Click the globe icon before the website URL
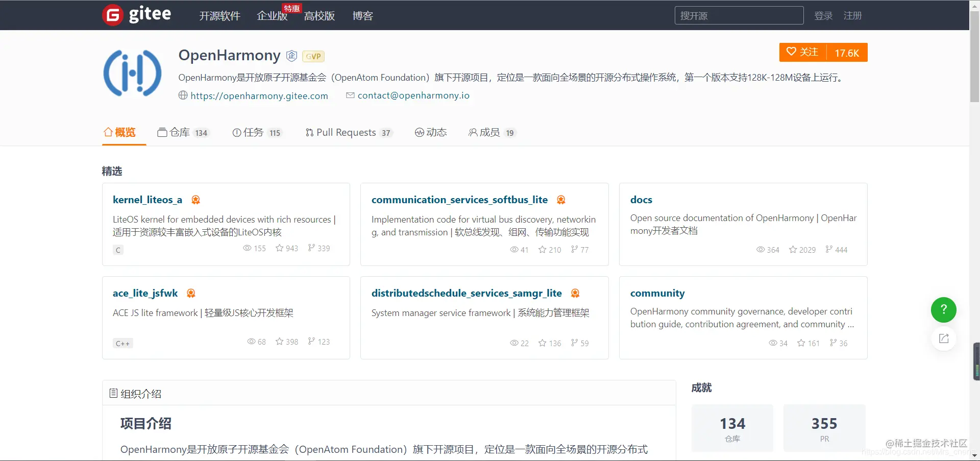 click(x=183, y=95)
